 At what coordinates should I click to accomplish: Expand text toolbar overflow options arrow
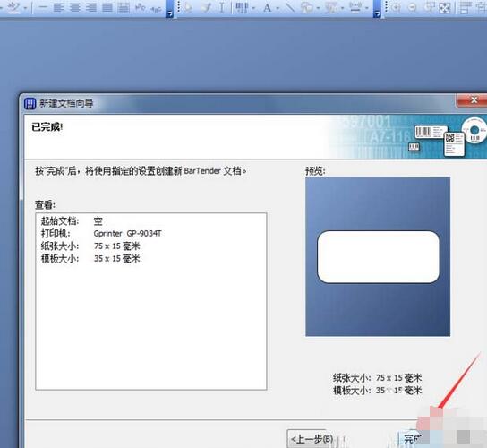[169, 13]
